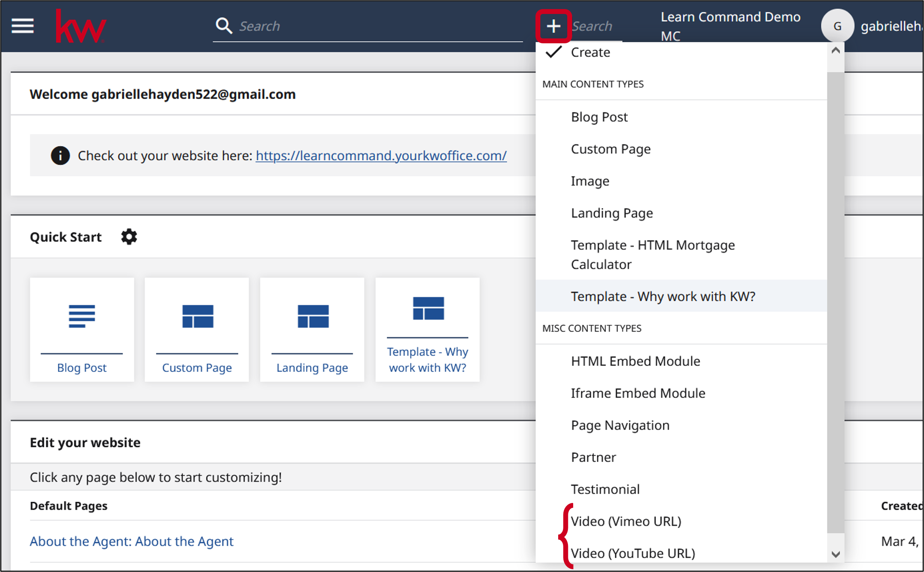The image size is (924, 572).
Task: Click Template Why work with KW tile icon
Action: coord(428,308)
